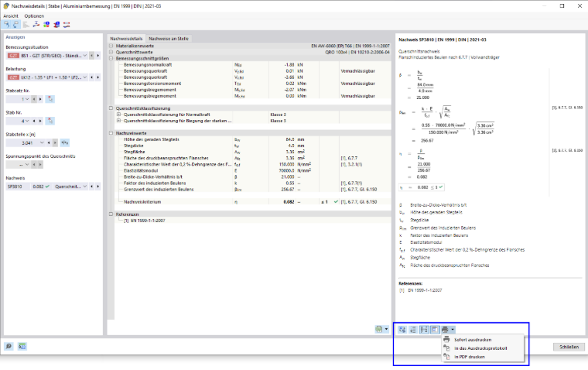This screenshot has width=588, height=370.
Task: Select the Faktor des induzierten Beulens row
Action: click(x=253, y=183)
